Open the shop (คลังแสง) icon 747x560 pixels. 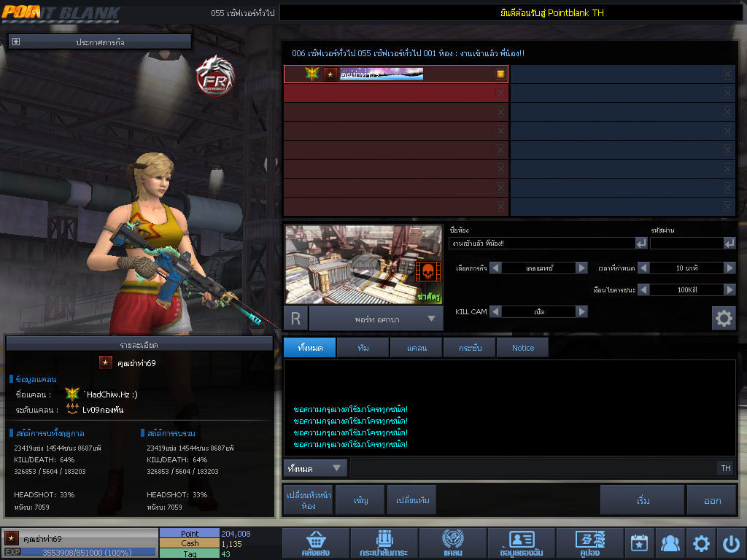[x=315, y=542]
